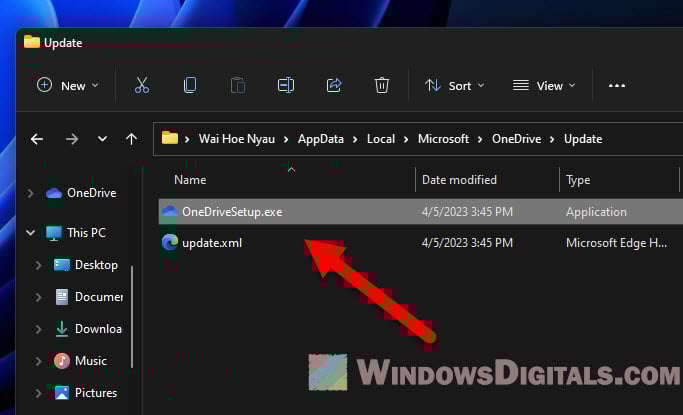Expand Documents folder node
The width and height of the screenshot is (683, 415).
(x=38, y=297)
